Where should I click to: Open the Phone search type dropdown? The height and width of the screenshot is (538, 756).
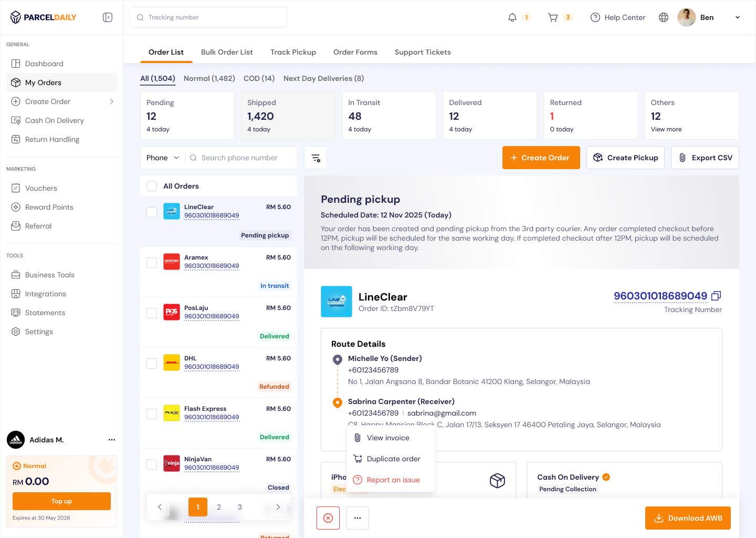click(x=162, y=158)
